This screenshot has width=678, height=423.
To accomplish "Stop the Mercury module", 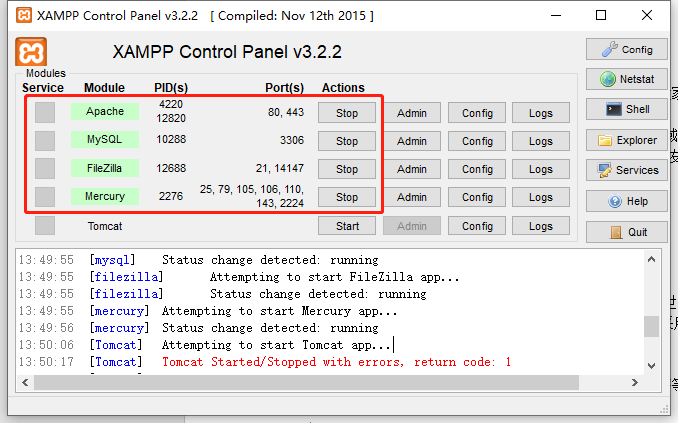I will point(347,197).
